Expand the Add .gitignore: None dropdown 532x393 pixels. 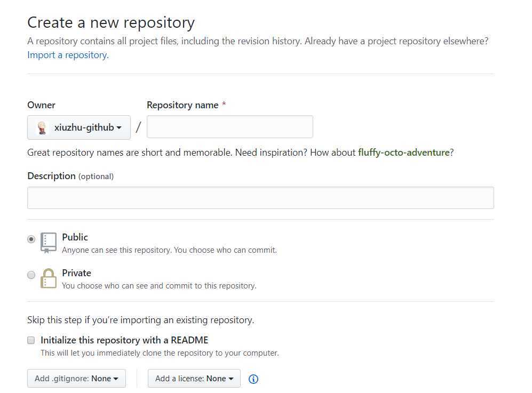pyautogui.click(x=76, y=379)
